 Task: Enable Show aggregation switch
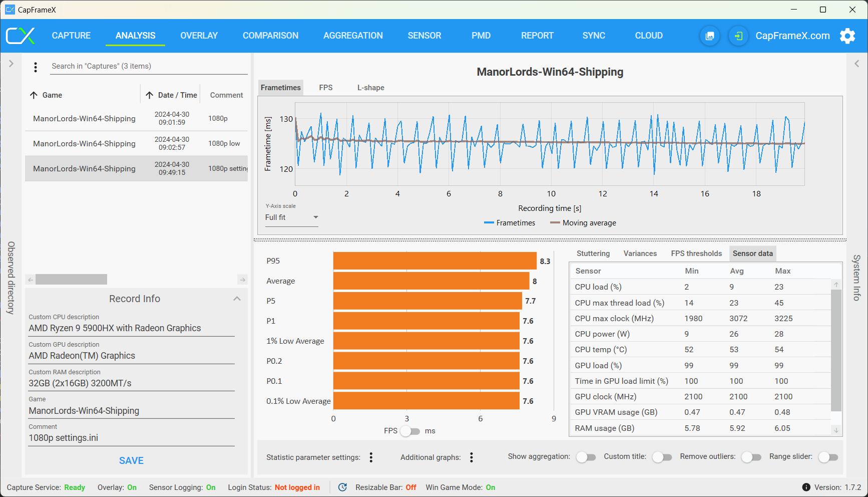(586, 457)
